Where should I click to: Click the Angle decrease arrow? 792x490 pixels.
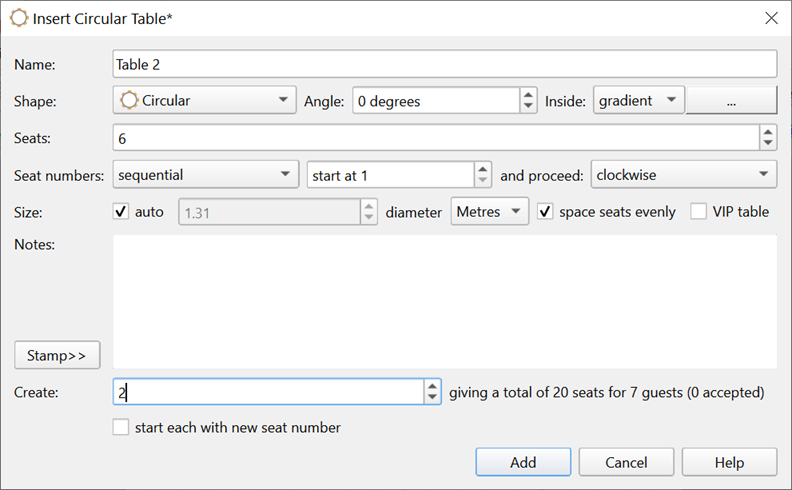[x=528, y=106]
